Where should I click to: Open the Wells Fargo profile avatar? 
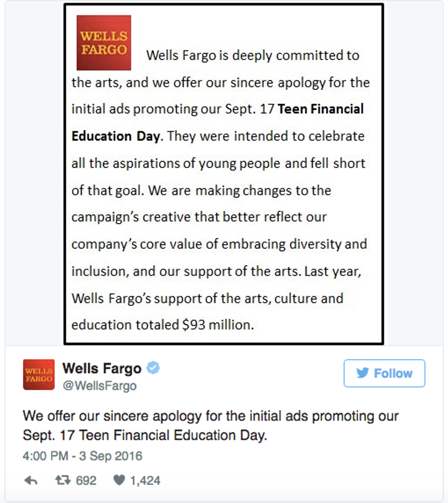click(39, 375)
